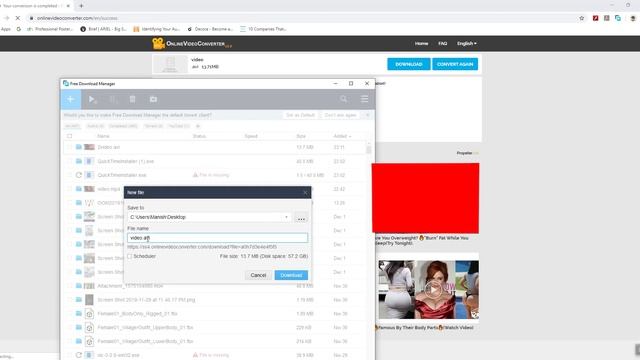
Task: Click the Free Download Manager extension icon
Action: tap(618, 18)
